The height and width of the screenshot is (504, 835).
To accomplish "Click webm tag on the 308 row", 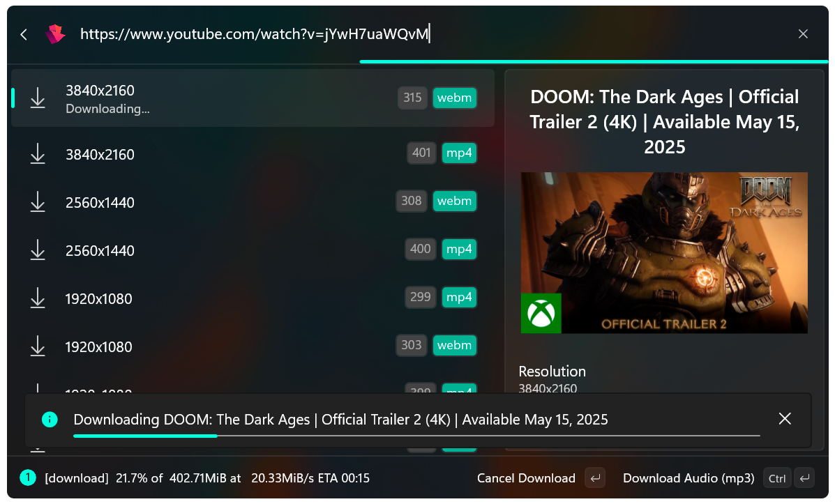I will click(x=454, y=201).
